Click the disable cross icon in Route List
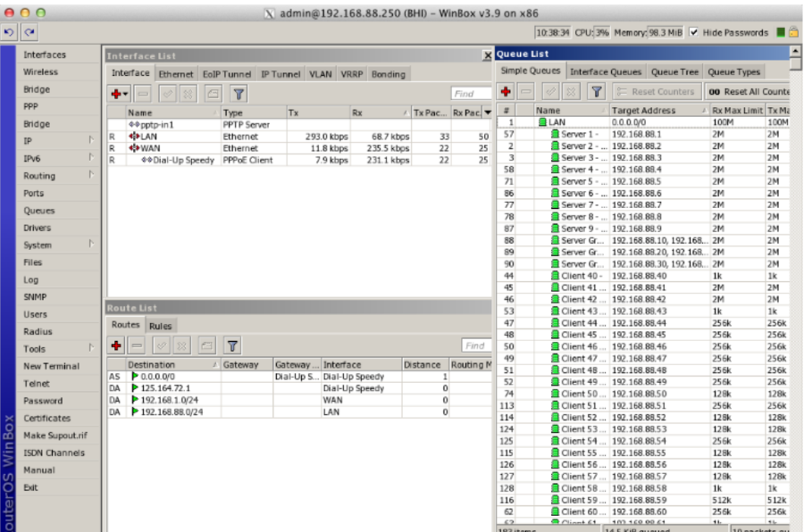Image resolution: width=804 pixels, height=532 pixels. tap(181, 345)
